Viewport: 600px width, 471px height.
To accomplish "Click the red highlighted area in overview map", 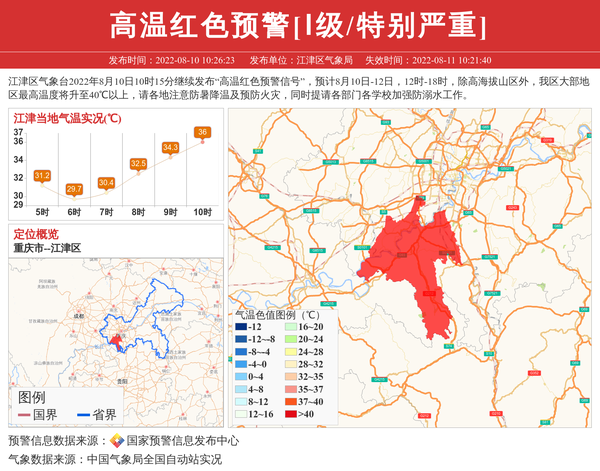I will pyautogui.click(x=116, y=341).
